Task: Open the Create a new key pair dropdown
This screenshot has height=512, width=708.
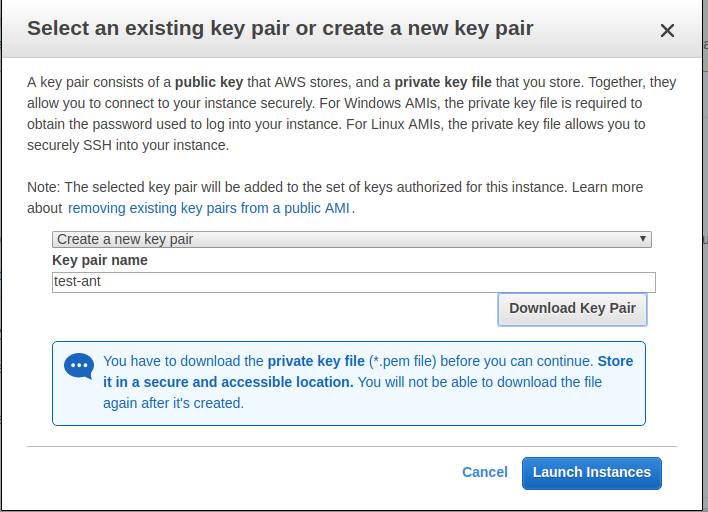Action: coord(351,239)
